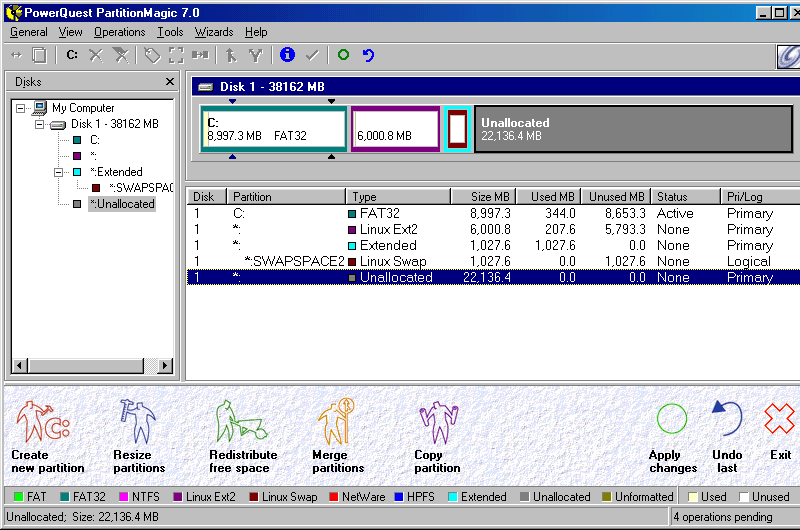This screenshot has width=800, height=530.
Task: Collapse the My Computer tree node
Action: point(23,108)
